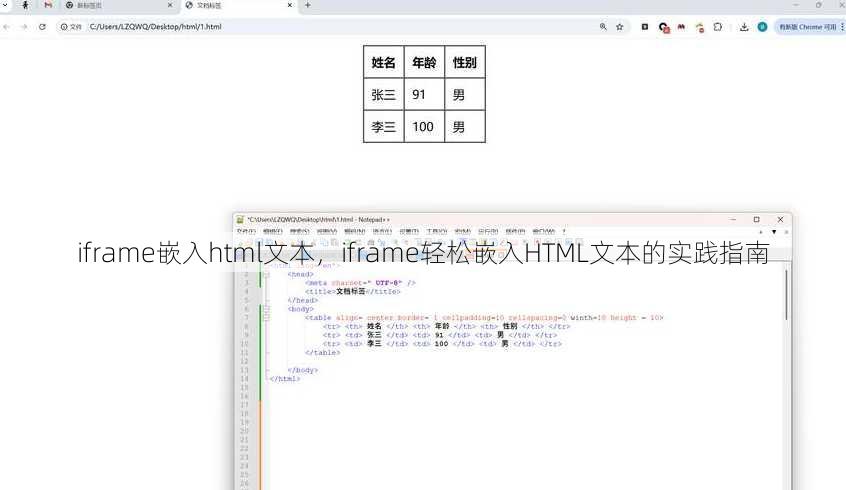Maximize the Notepad++ window
The width and height of the screenshot is (846, 490).
[x=756, y=220]
